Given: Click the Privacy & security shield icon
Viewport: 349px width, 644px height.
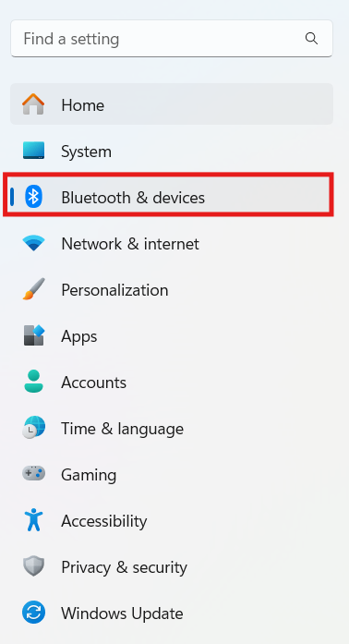Looking at the screenshot, I should [x=33, y=566].
